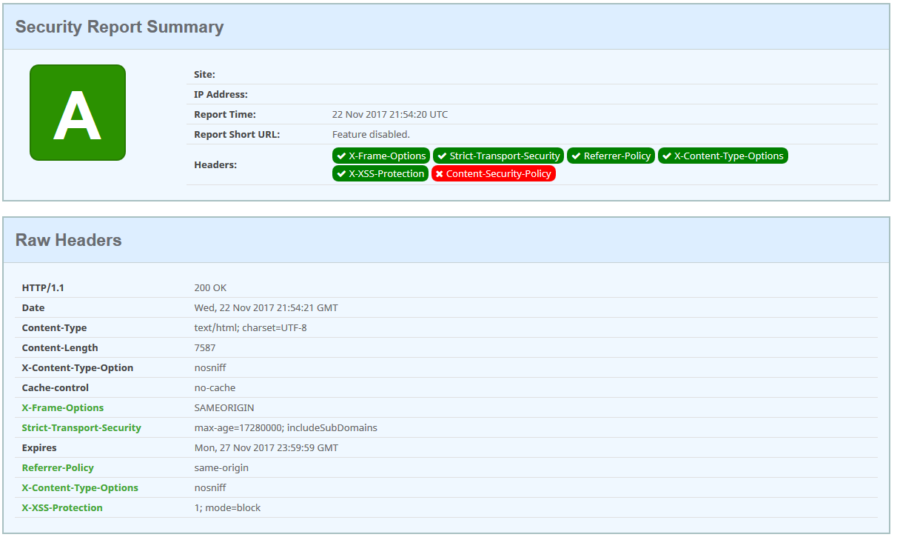Click the 'Feature disabled.' text

pos(371,134)
